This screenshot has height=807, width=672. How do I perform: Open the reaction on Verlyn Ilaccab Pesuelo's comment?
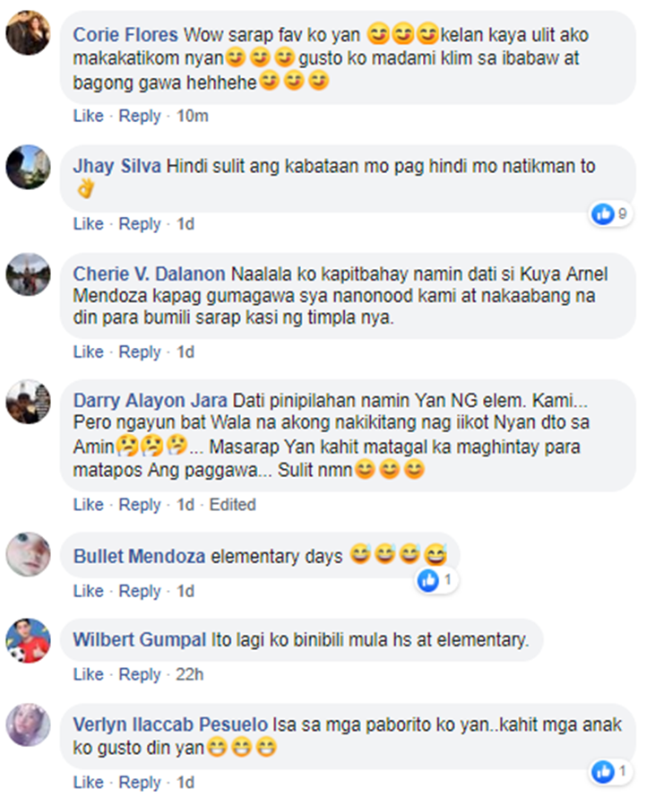(x=611, y=771)
